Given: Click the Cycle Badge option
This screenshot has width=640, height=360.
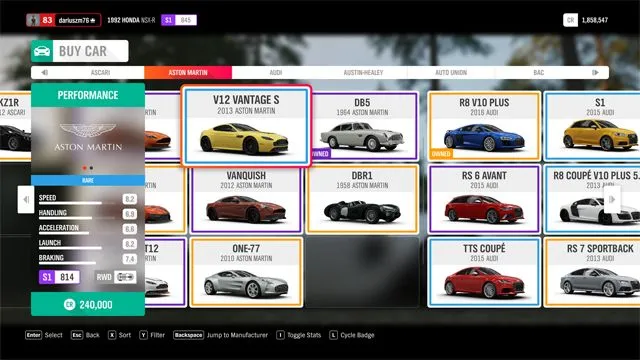Looking at the screenshot, I should click(352, 335).
